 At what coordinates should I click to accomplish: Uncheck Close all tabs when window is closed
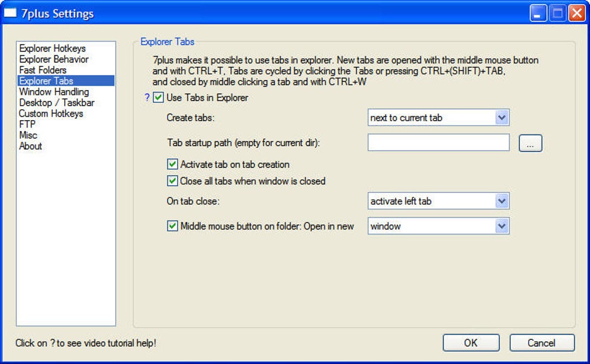pos(172,181)
